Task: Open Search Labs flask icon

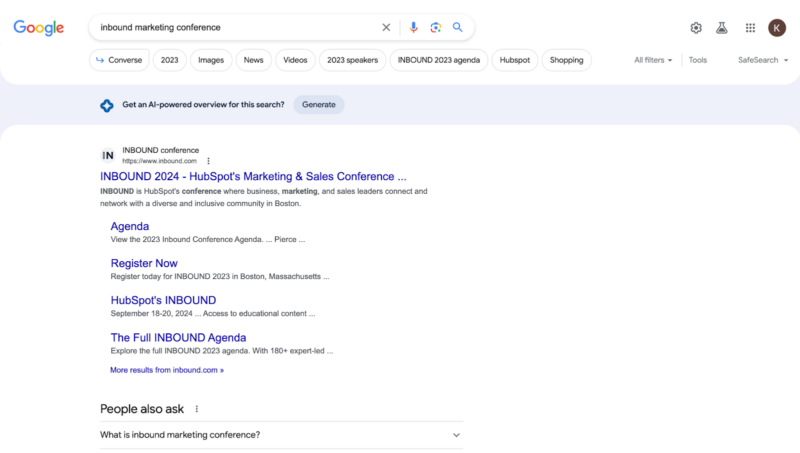Action: 721,28
